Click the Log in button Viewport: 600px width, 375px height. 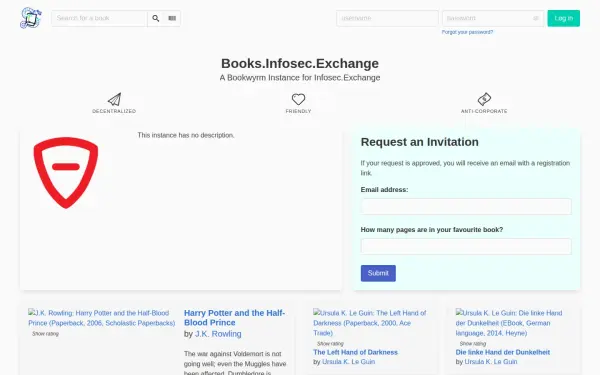pyautogui.click(x=564, y=18)
